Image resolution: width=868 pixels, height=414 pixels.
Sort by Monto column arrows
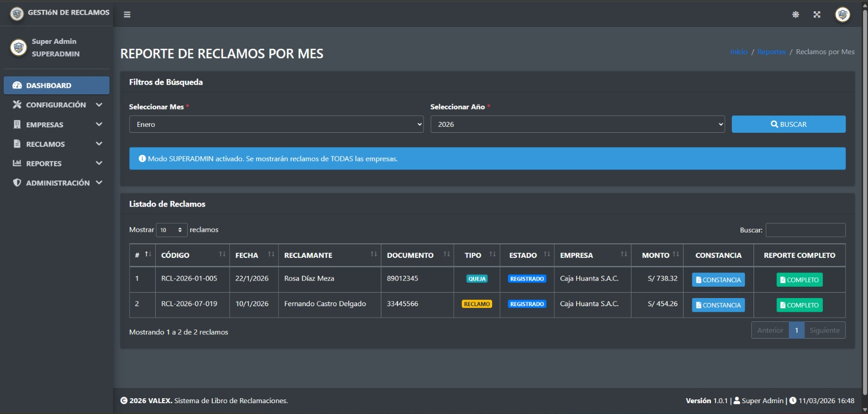click(676, 254)
